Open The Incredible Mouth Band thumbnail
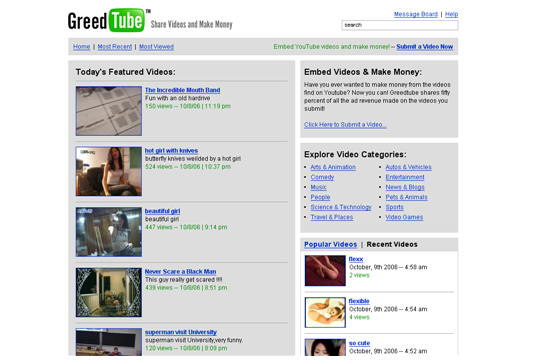The image size is (535, 361). [109, 111]
